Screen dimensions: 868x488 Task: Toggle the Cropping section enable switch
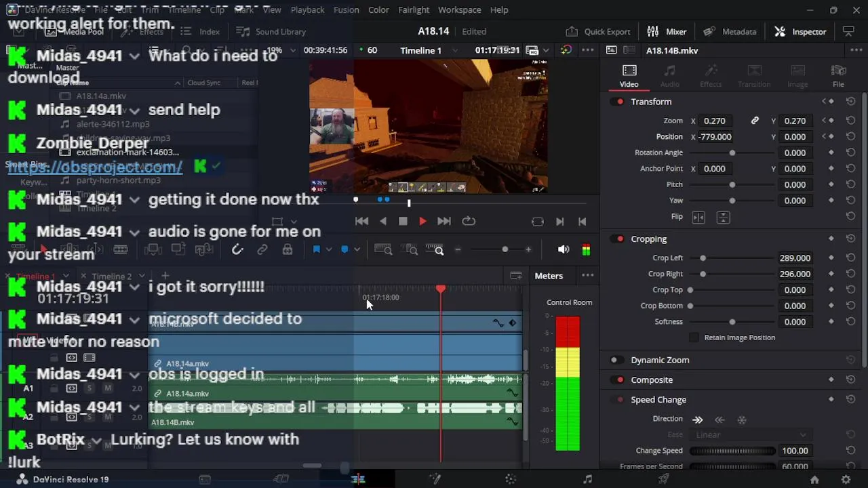coord(617,239)
